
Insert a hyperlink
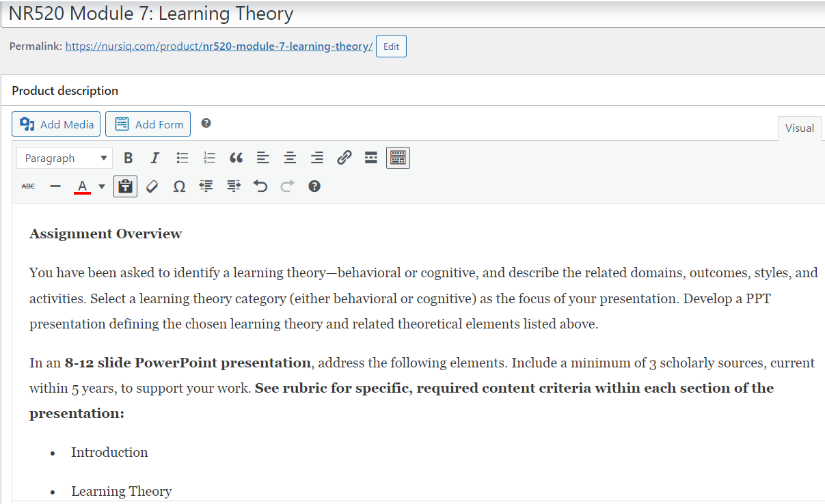coord(344,157)
